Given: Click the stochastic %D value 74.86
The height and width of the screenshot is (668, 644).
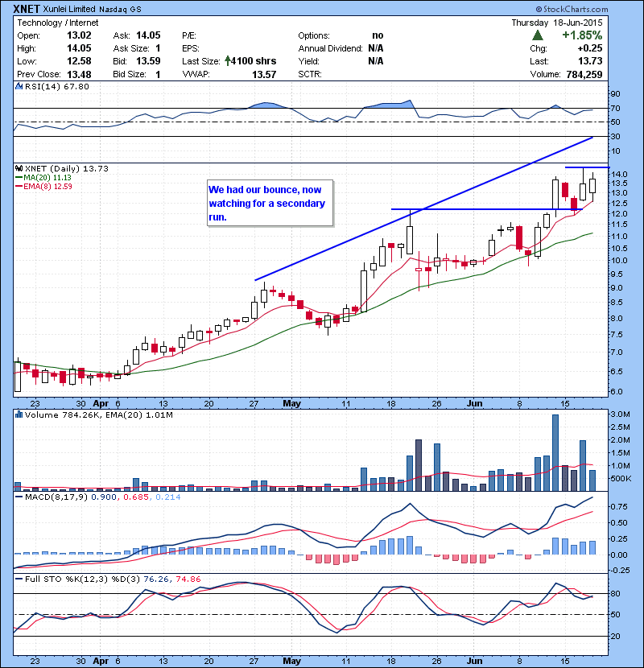Looking at the screenshot, I should [188, 579].
